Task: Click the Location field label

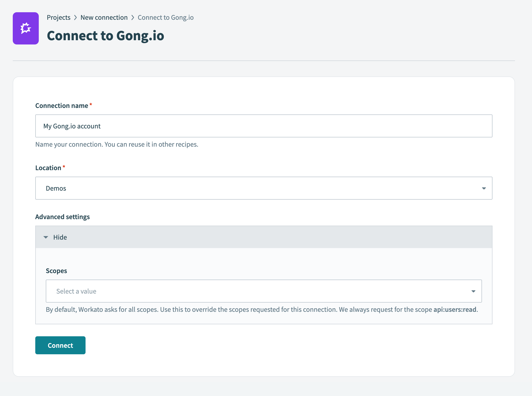Action: pyautogui.click(x=48, y=168)
